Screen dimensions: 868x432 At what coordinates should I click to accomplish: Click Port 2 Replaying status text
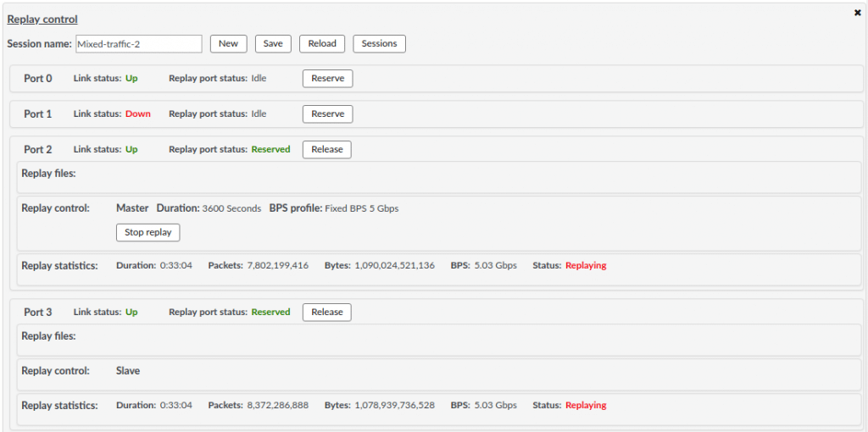(586, 265)
